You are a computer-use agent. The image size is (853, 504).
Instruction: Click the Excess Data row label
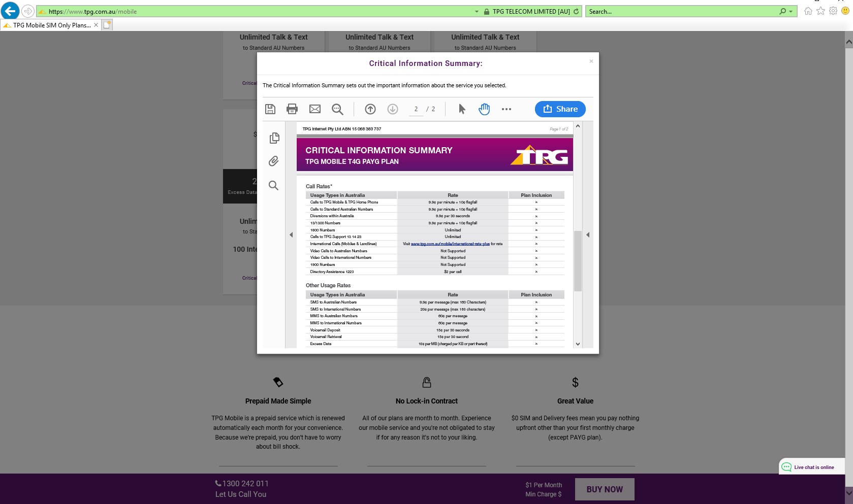coord(321,344)
